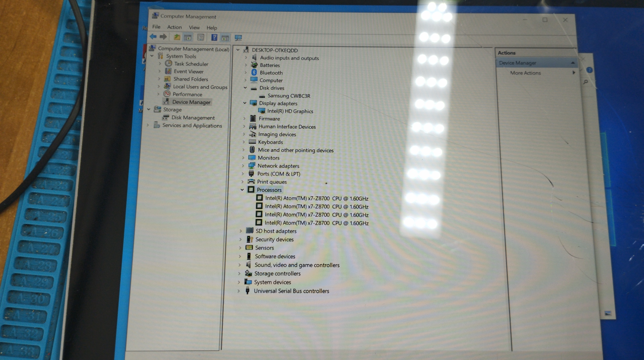Click the Scan for hardware changes monitor icon
This screenshot has height=360, width=644.
click(238, 38)
